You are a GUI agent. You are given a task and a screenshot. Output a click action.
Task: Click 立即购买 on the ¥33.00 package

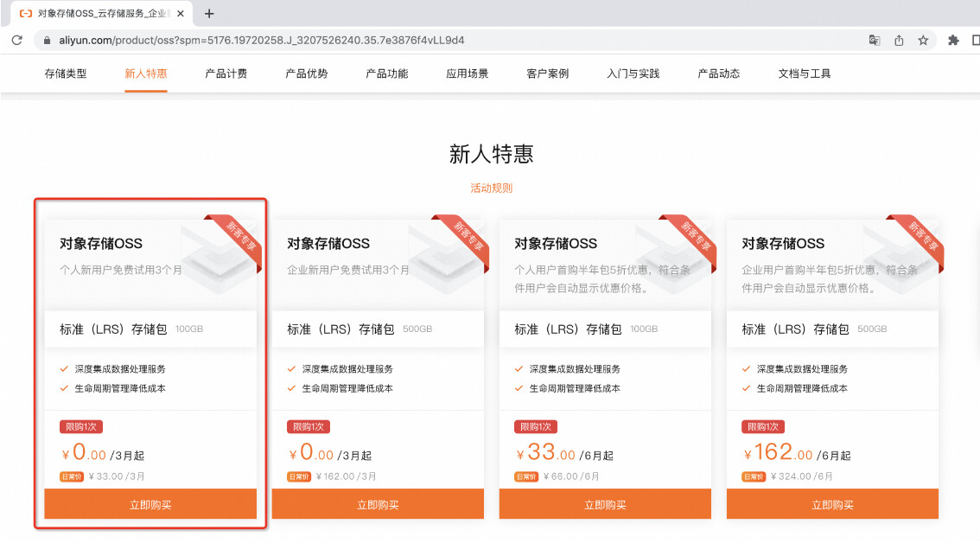(x=605, y=504)
